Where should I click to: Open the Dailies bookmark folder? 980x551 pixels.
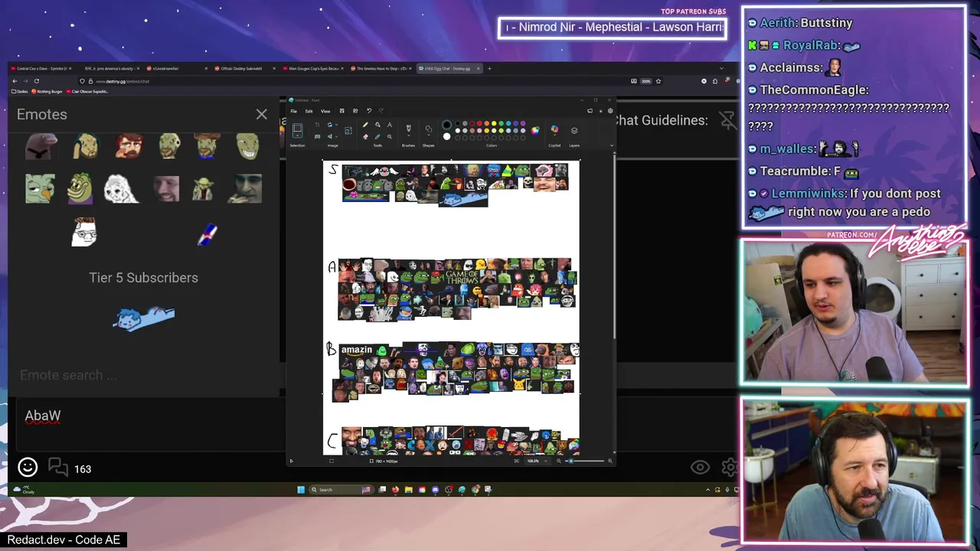click(20, 91)
